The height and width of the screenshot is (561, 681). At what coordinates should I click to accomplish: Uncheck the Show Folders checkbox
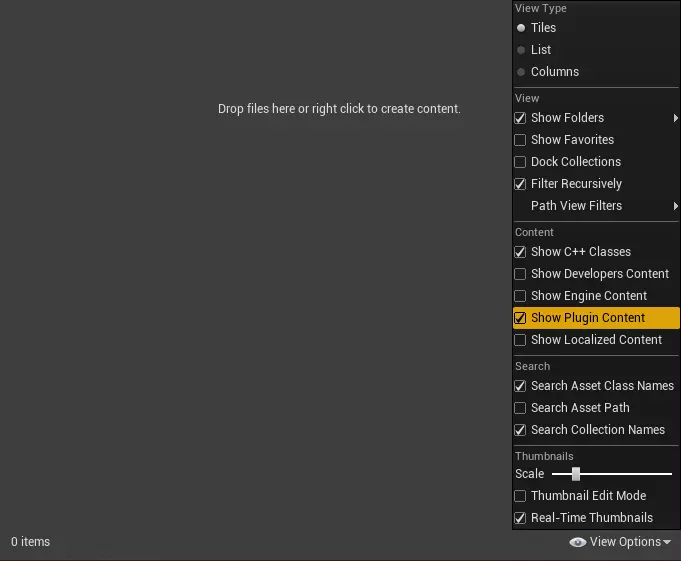(x=520, y=118)
